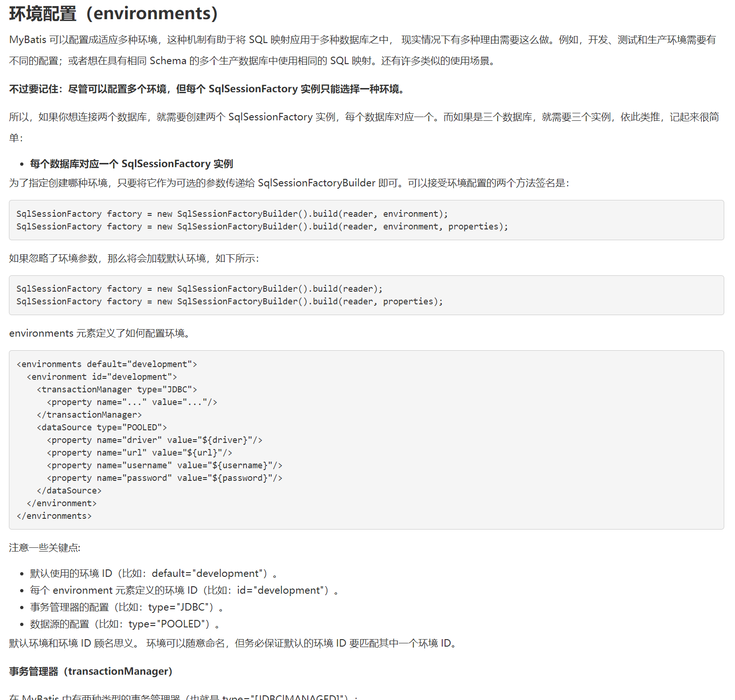This screenshot has height=700, width=735.
Task: Click code line ending with environment, properties);
Action: pos(262,227)
